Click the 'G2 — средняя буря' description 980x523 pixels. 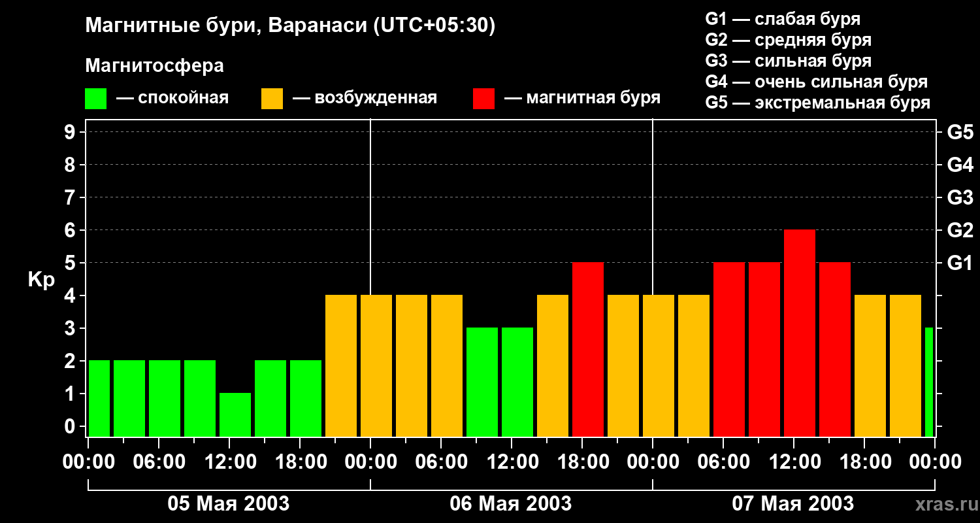point(788,40)
